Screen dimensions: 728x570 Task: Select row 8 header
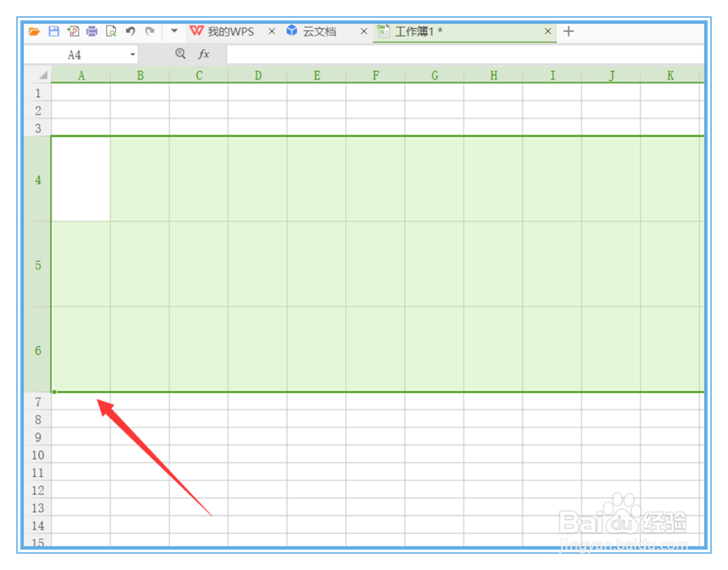coord(38,419)
